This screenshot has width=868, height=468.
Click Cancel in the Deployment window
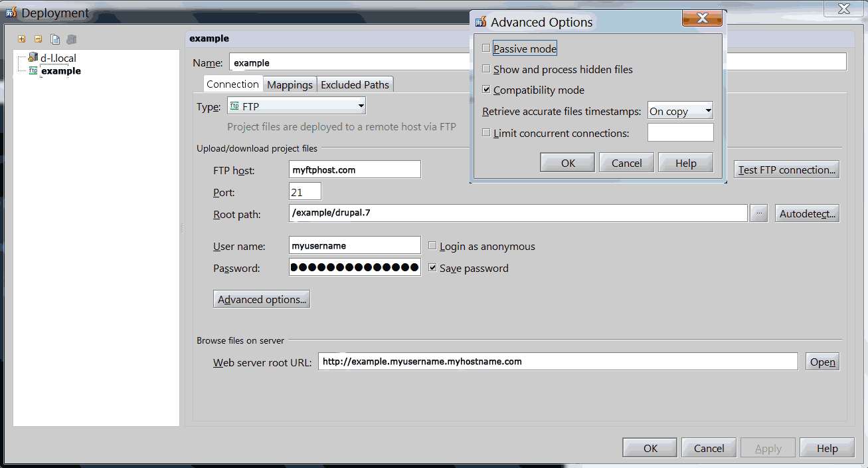709,448
